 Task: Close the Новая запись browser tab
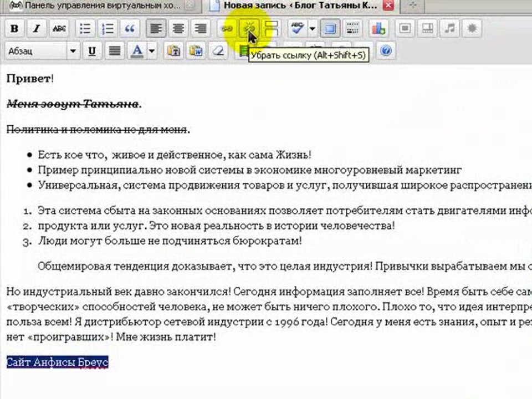[x=388, y=5]
